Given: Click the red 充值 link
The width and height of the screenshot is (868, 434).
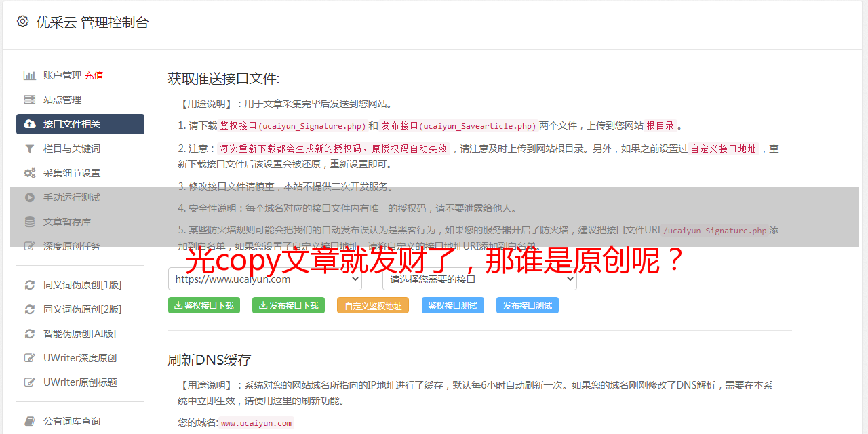Looking at the screenshot, I should pyautogui.click(x=94, y=75).
